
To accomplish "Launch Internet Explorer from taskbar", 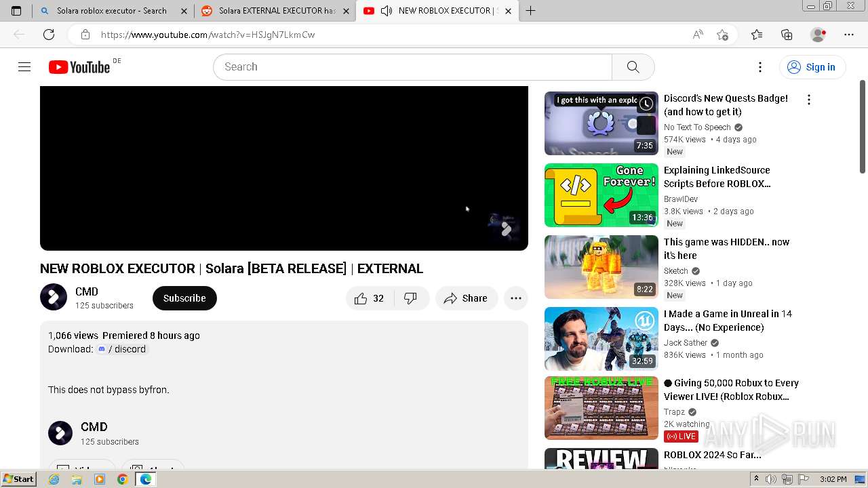I will pyautogui.click(x=54, y=479).
